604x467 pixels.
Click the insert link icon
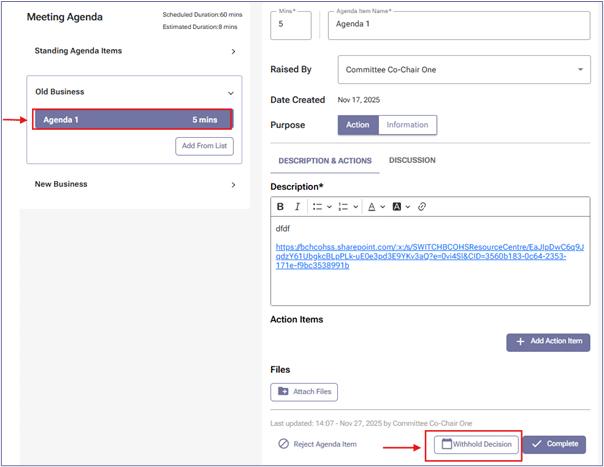point(422,207)
